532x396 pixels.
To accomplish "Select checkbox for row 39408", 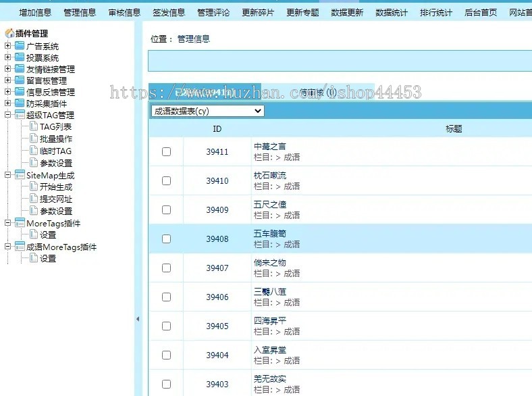I will point(166,239).
